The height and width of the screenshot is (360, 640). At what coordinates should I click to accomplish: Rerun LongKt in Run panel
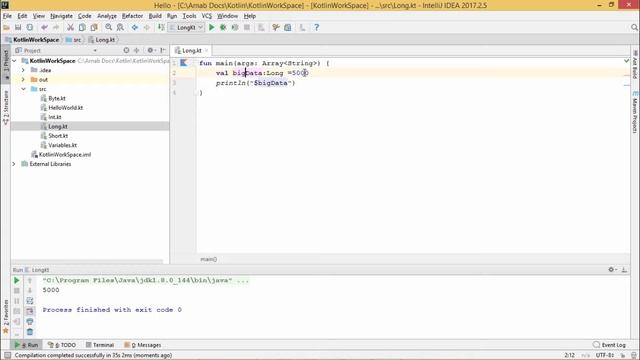tap(17, 280)
